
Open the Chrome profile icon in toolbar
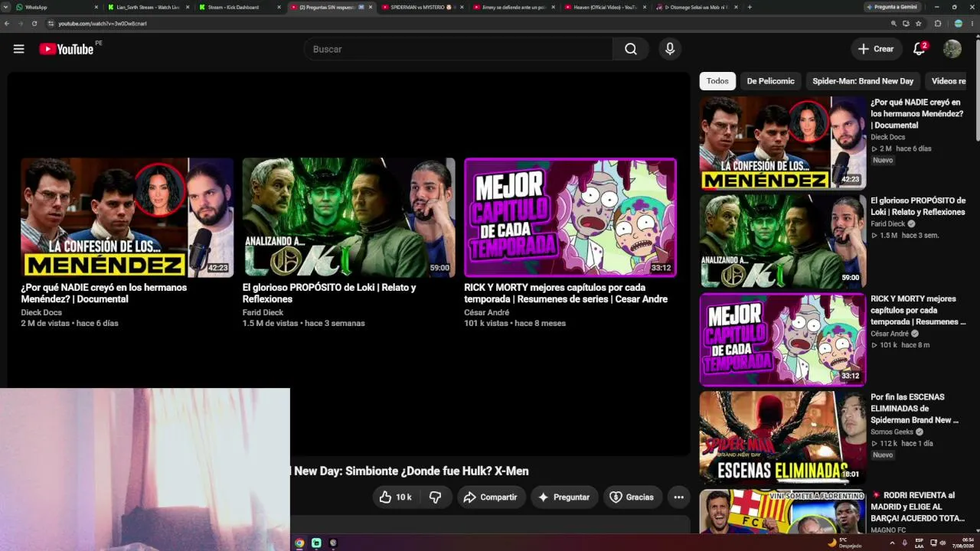pyautogui.click(x=958, y=24)
